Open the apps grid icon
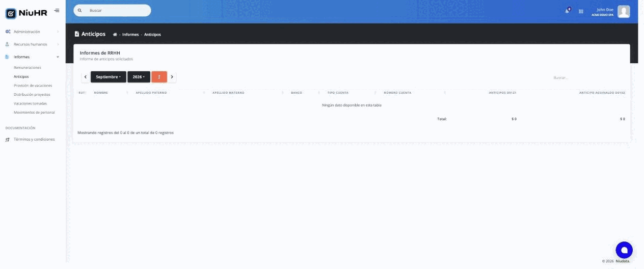Viewport: 644px width, 269px height. pyautogui.click(x=581, y=11)
